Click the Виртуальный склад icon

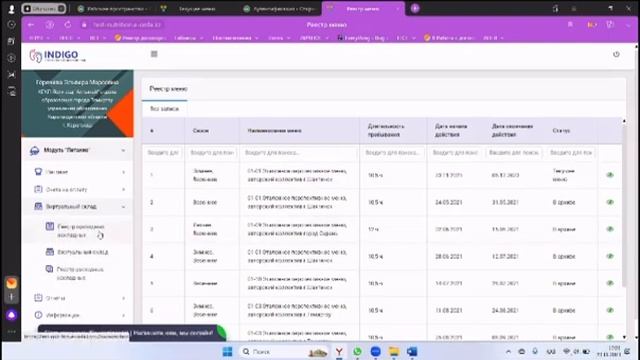[x=38, y=206]
